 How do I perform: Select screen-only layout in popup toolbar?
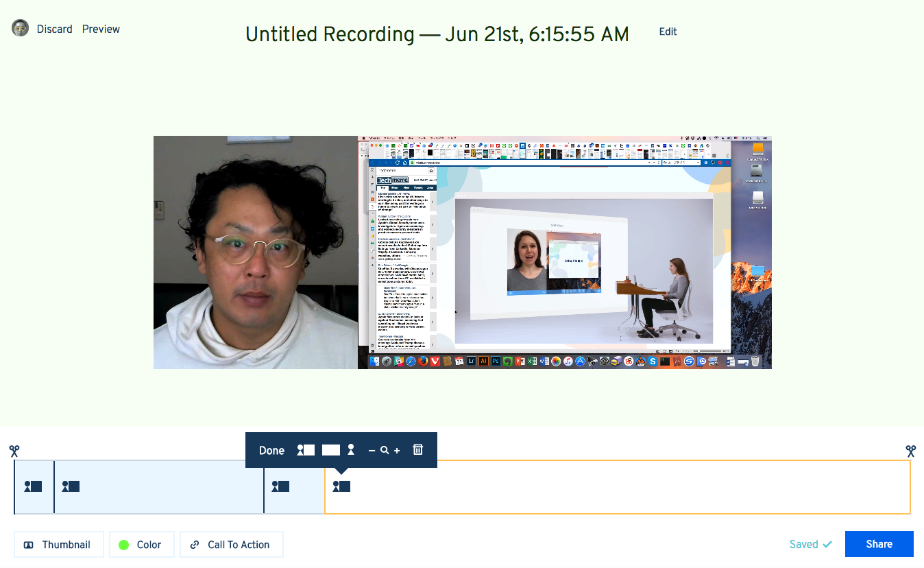331,450
